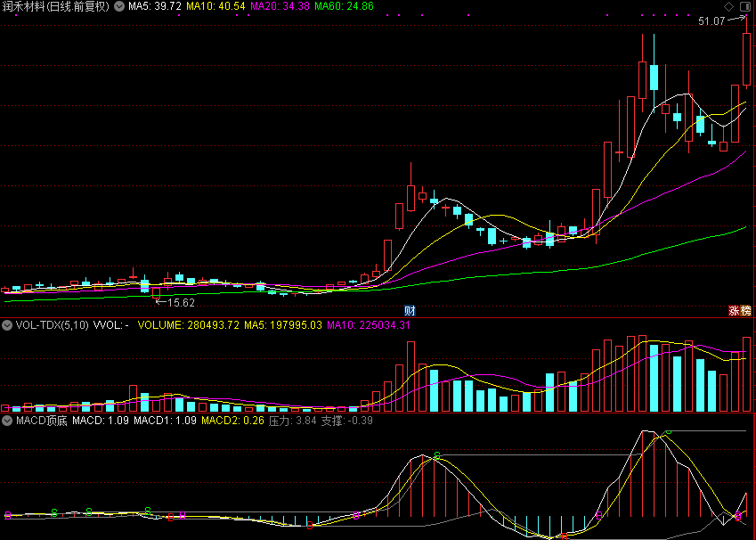Select the MA60: 24.86 moving average label
Screen dimensions: 756x540
click(x=345, y=6)
